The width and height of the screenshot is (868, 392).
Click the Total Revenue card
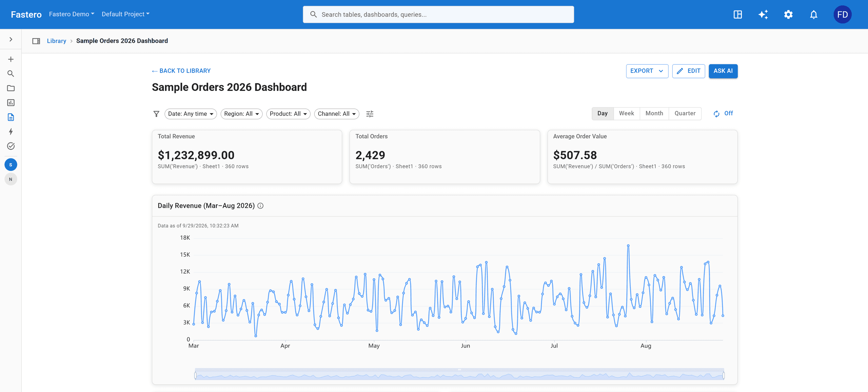(247, 157)
